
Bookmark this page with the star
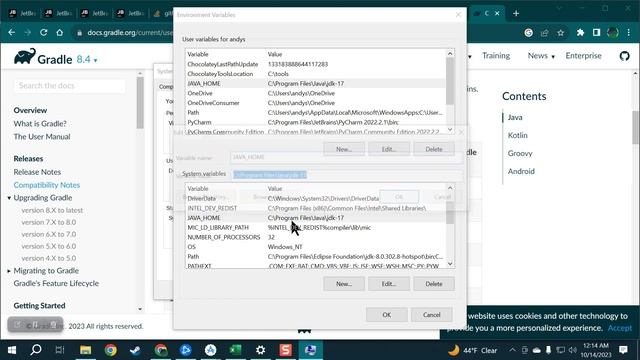tap(560, 33)
